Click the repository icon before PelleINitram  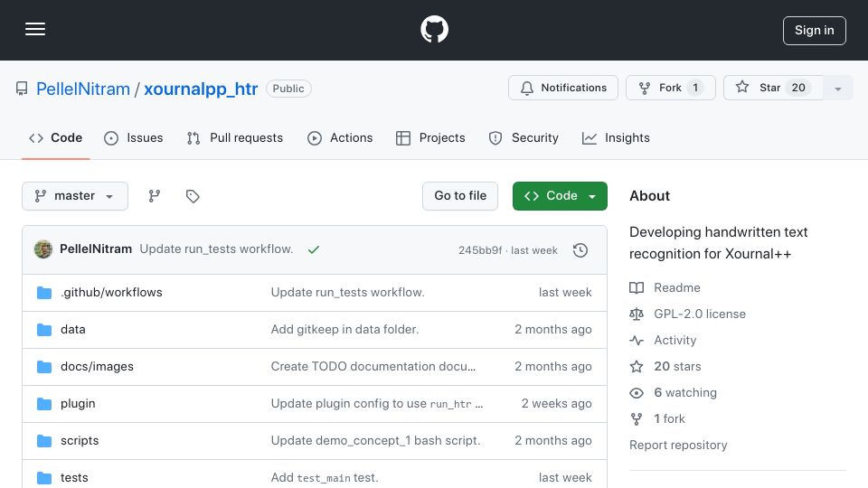tap(22, 89)
